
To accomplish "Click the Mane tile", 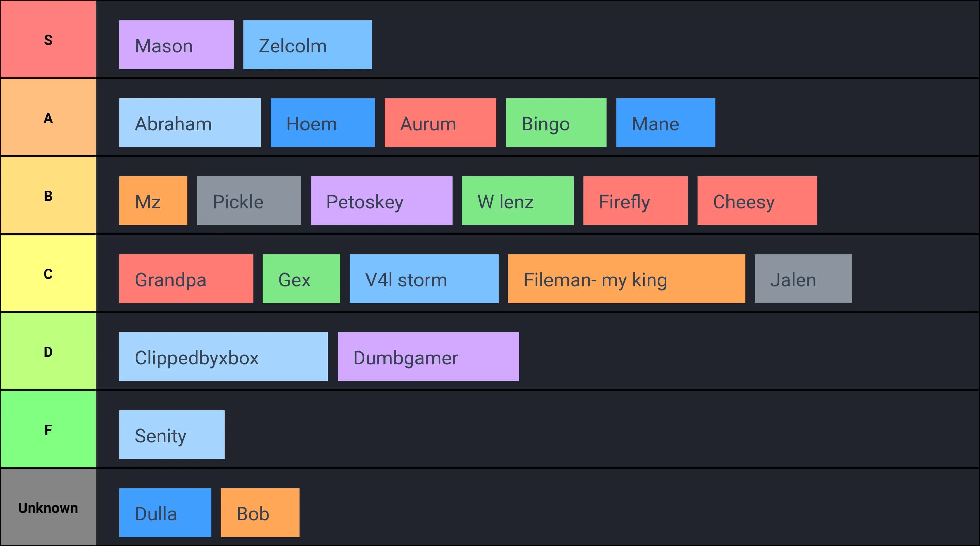I will tap(665, 123).
